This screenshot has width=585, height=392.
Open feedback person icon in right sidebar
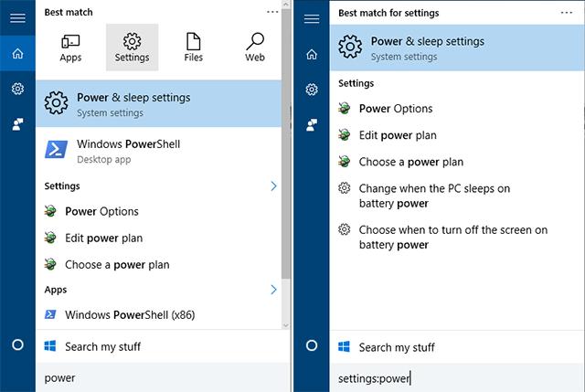pyautogui.click(x=312, y=124)
